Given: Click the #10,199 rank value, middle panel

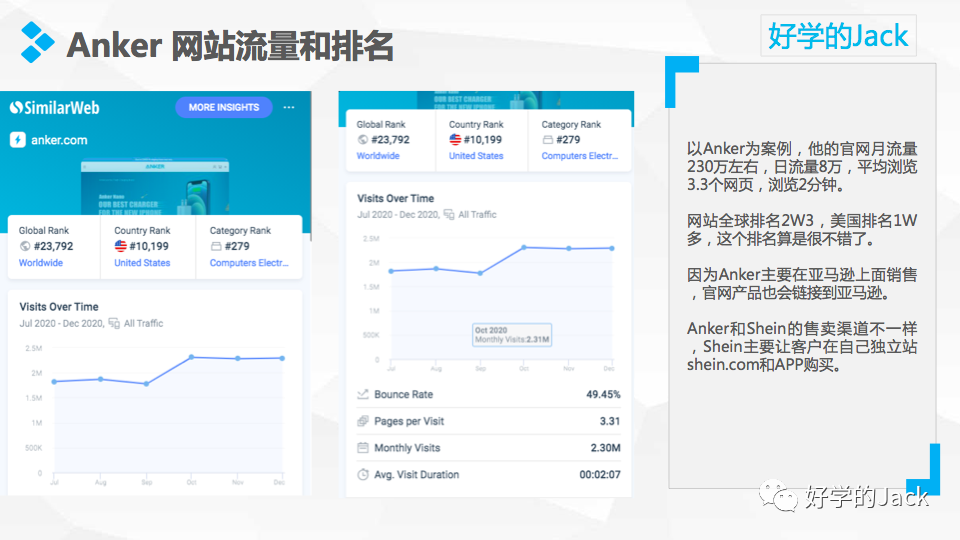Looking at the screenshot, I should pyautogui.click(x=482, y=140).
